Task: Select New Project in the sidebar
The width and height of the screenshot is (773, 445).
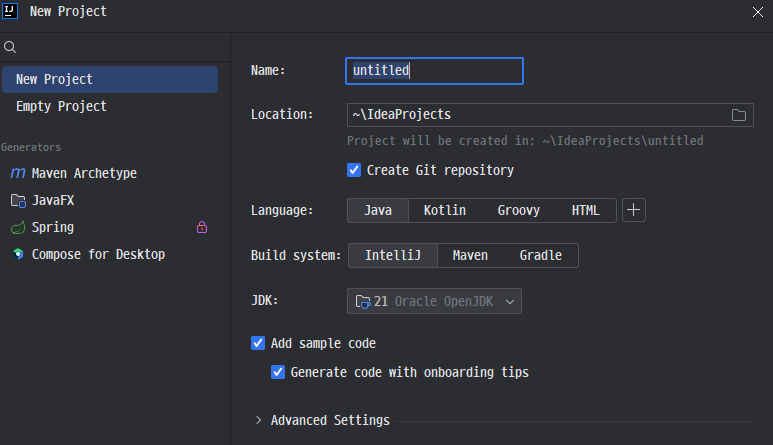Action: pyautogui.click(x=110, y=79)
